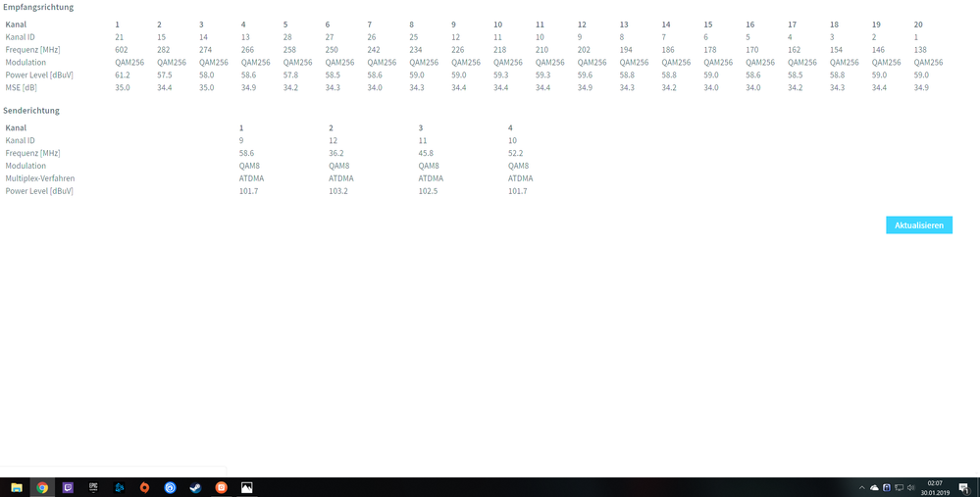Launch Epic Games from the taskbar

[x=94, y=487]
